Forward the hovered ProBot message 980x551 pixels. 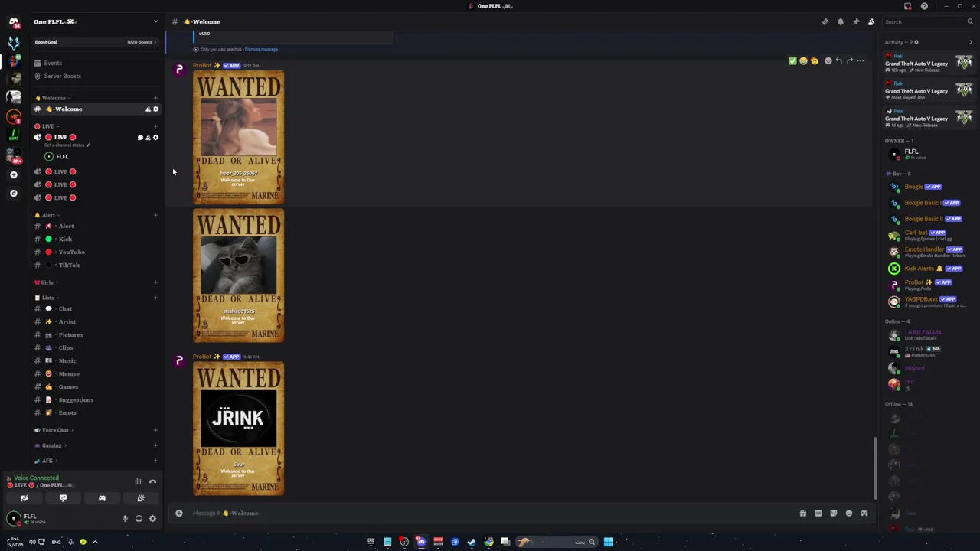[849, 60]
